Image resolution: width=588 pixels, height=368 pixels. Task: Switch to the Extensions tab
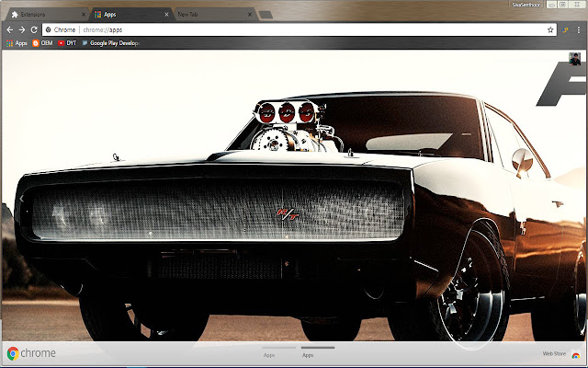[x=45, y=15]
